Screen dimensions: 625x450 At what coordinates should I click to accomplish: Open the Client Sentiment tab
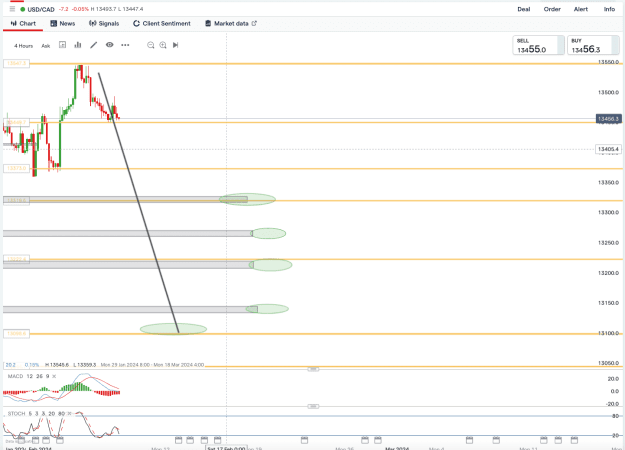161,24
